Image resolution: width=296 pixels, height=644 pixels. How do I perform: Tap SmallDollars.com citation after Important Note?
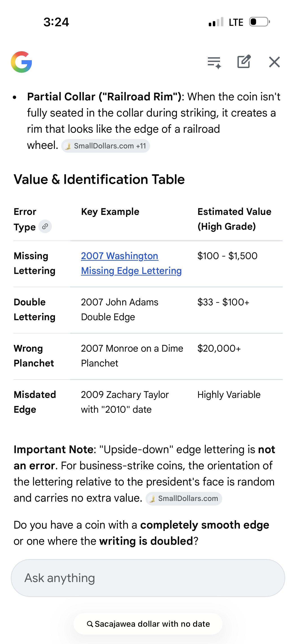coord(184,498)
